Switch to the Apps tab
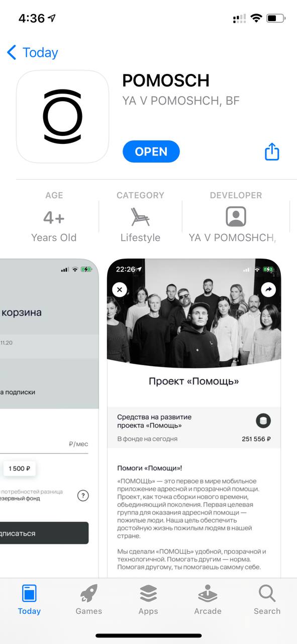297x644 pixels. click(x=148, y=600)
